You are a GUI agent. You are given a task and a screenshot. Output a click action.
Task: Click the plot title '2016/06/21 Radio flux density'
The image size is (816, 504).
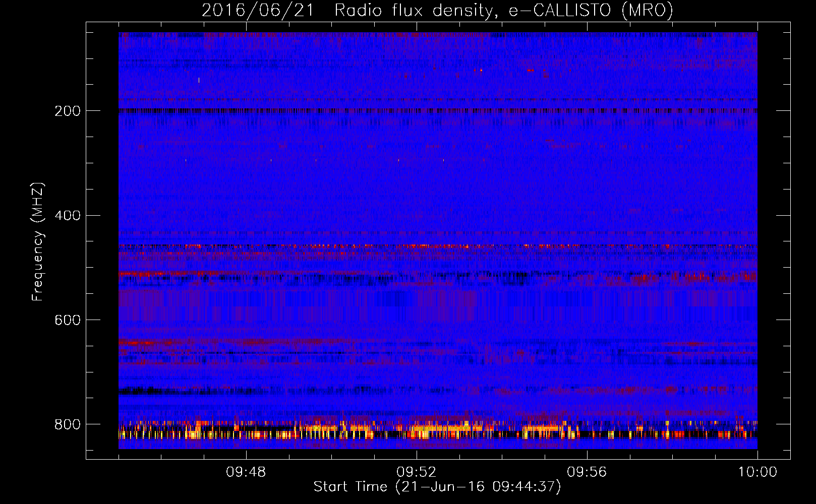pos(438,11)
